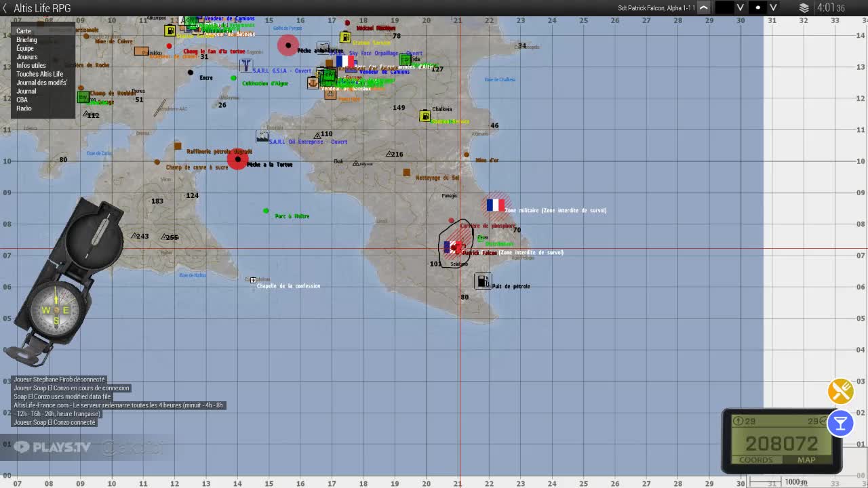Click the red Pêche a la Tortue marker
This screenshot has height=488, width=868.
coord(237,159)
